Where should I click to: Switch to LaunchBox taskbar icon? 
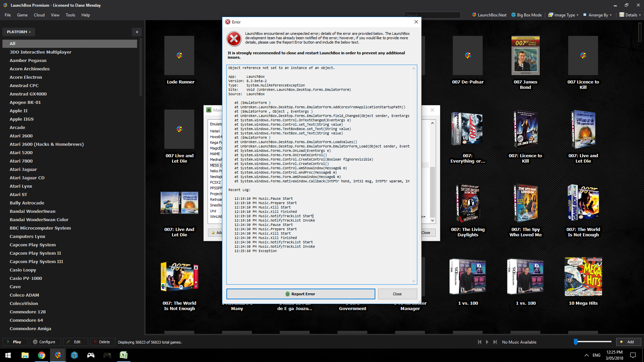(58, 355)
